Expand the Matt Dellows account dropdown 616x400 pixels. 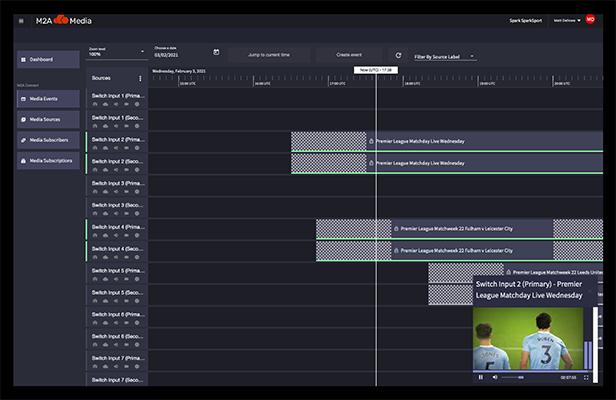(x=566, y=20)
